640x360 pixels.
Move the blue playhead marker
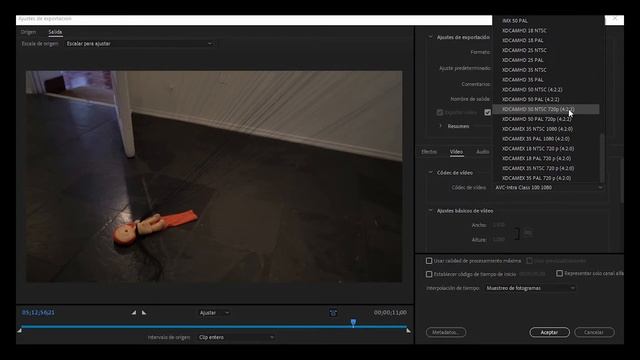(x=353, y=323)
